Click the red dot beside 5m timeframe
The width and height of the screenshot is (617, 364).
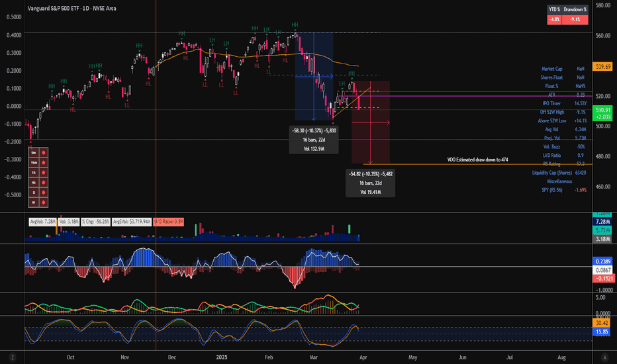[x=43, y=153]
